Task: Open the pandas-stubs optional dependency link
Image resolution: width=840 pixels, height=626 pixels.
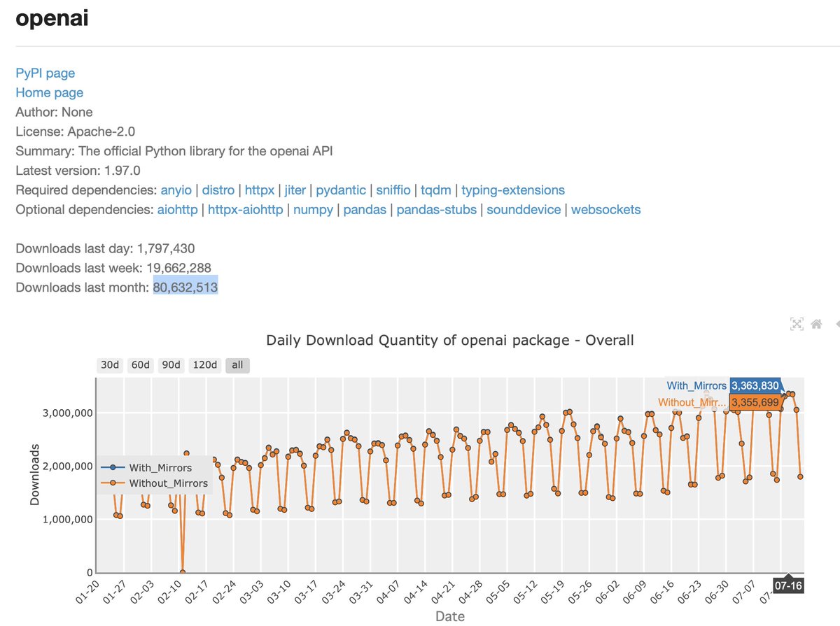Action: click(437, 210)
